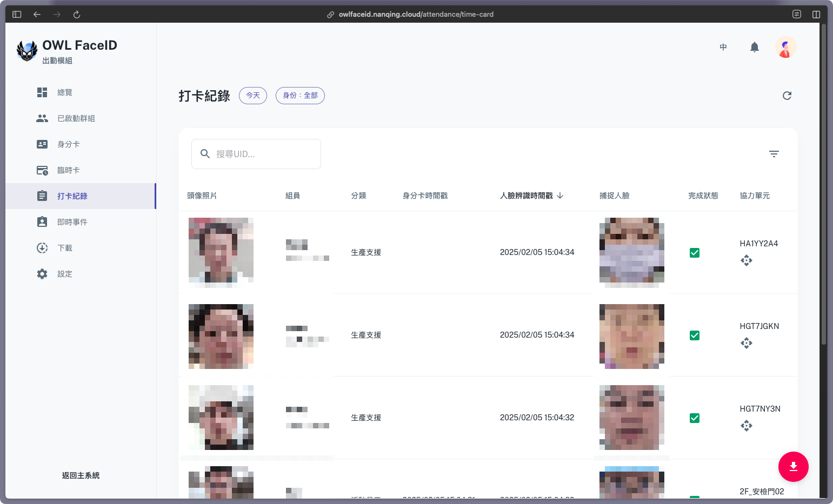833x504 pixels.
Task: Open the user avatar profile menu
Action: click(785, 48)
